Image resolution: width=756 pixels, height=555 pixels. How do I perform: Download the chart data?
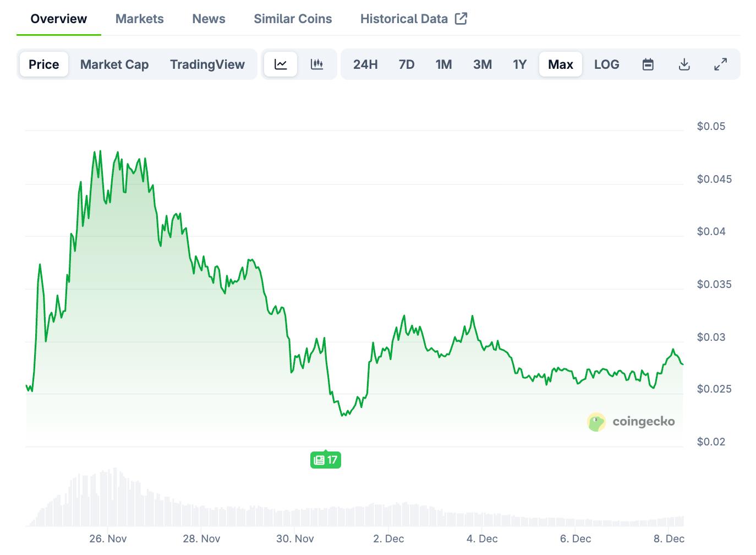(684, 64)
